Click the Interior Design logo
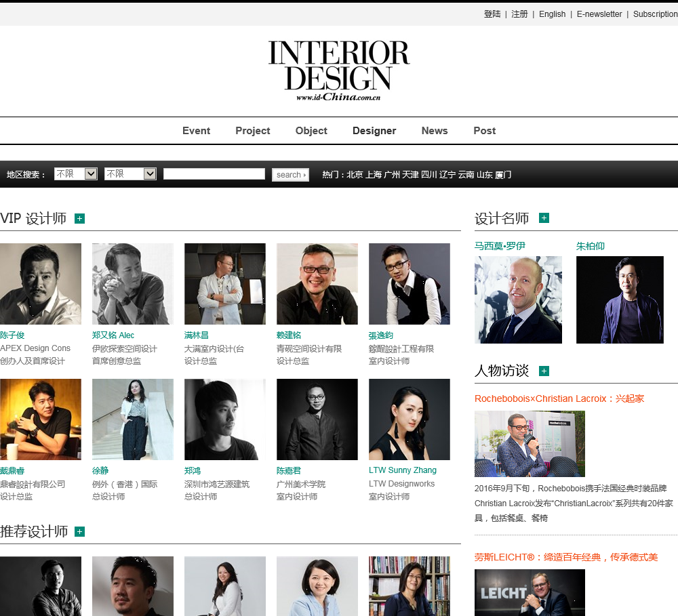The image size is (678, 616). point(338,71)
